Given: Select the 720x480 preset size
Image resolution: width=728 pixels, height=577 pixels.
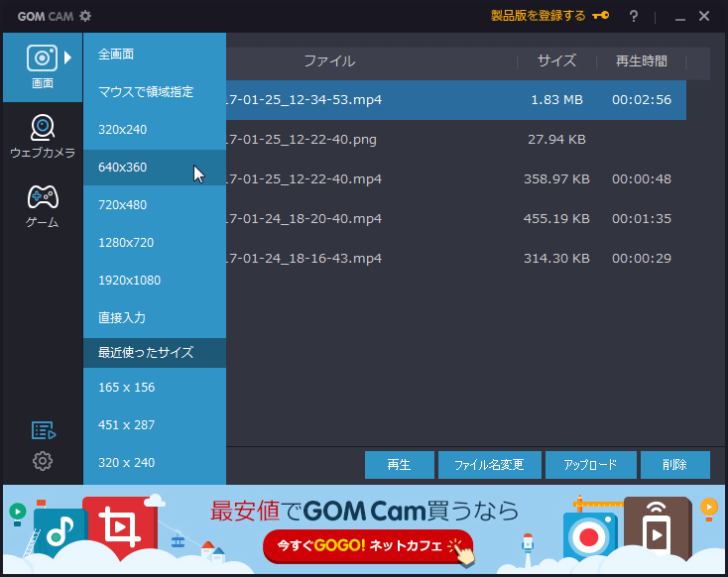Looking at the screenshot, I should tap(155, 204).
